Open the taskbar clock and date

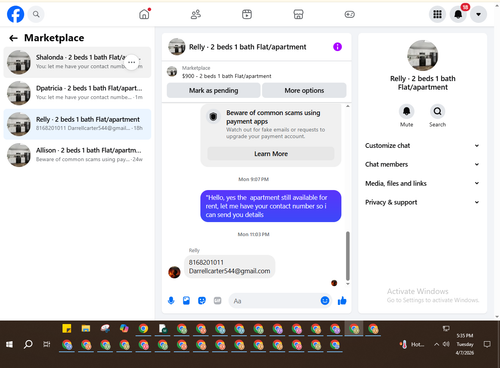tap(465, 344)
